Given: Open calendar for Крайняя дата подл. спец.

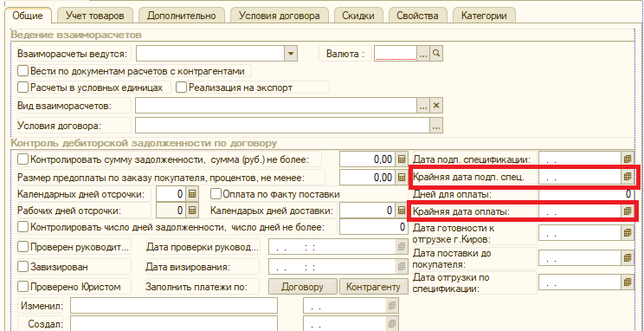Looking at the screenshot, I should click(x=627, y=177).
